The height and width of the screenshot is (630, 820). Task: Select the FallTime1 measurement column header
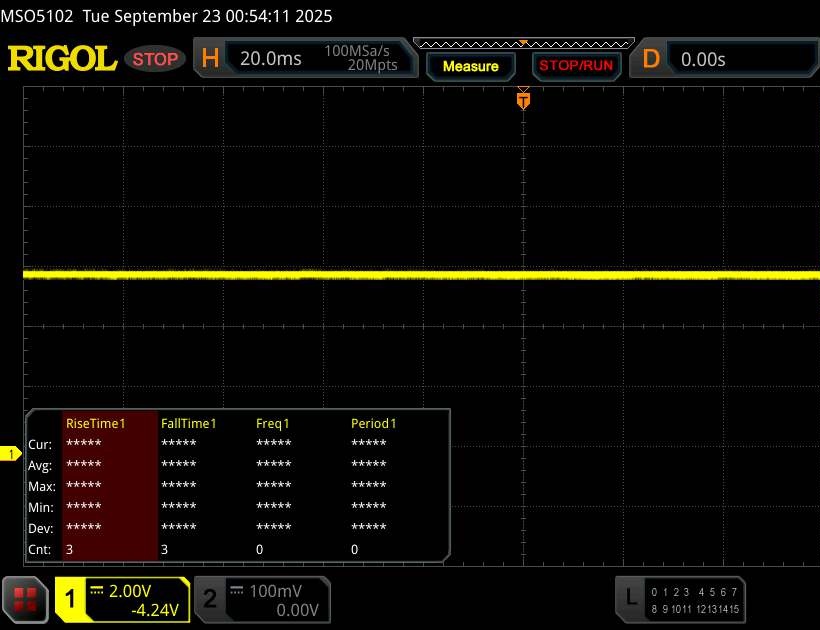189,423
